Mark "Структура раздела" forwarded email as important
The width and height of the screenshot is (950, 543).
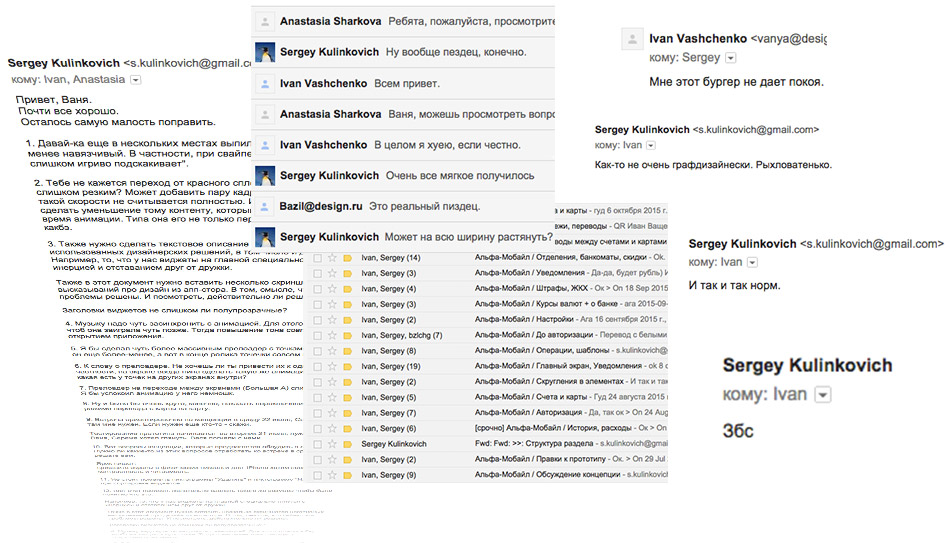[347, 443]
